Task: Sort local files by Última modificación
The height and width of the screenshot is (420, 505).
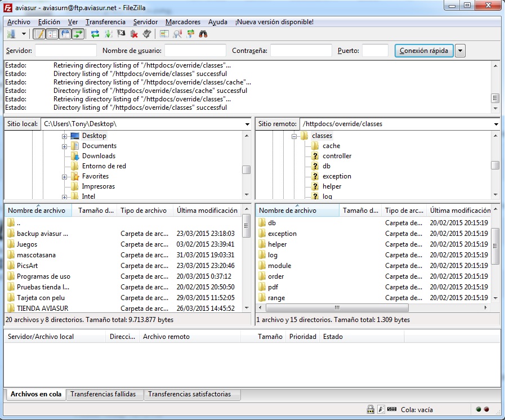Action: click(x=207, y=211)
